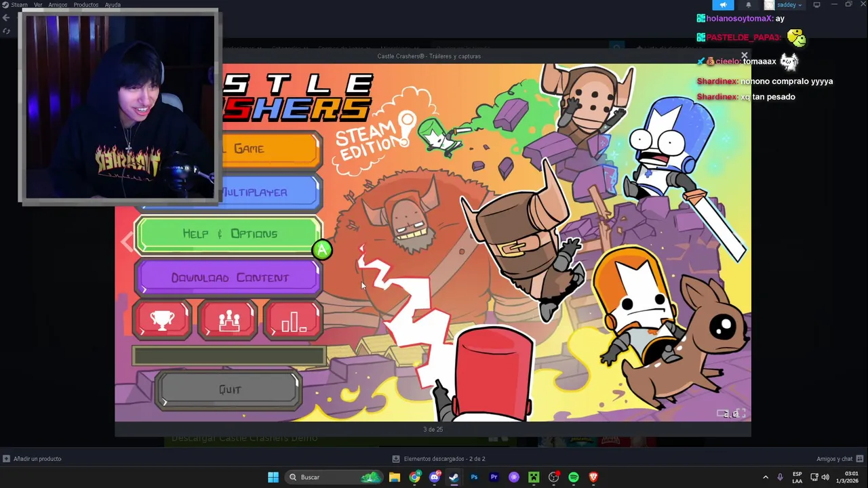The height and width of the screenshot is (488, 868).
Task: Open the Amigos menu
Action: [x=58, y=5]
